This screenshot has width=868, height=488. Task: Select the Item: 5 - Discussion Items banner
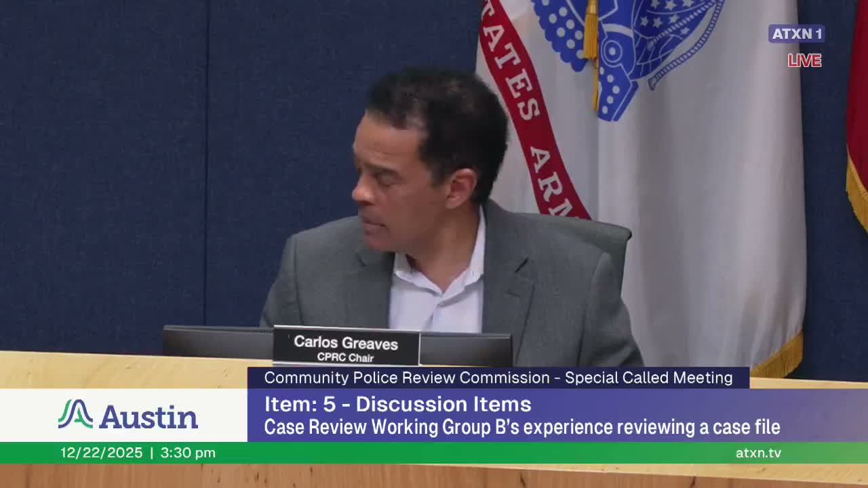(397, 405)
